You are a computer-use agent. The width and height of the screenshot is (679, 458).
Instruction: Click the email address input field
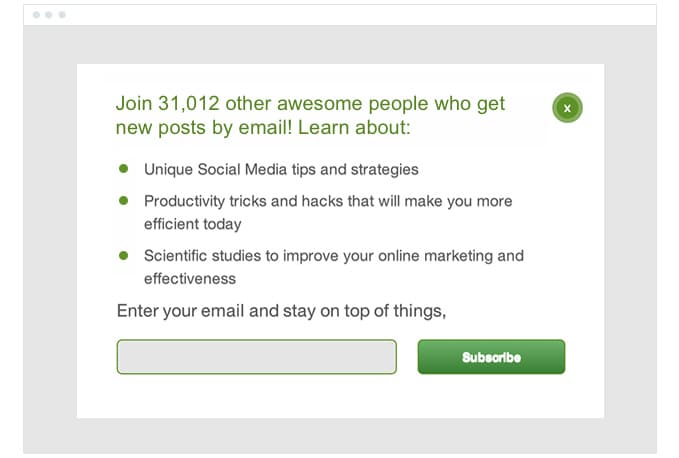(x=257, y=357)
